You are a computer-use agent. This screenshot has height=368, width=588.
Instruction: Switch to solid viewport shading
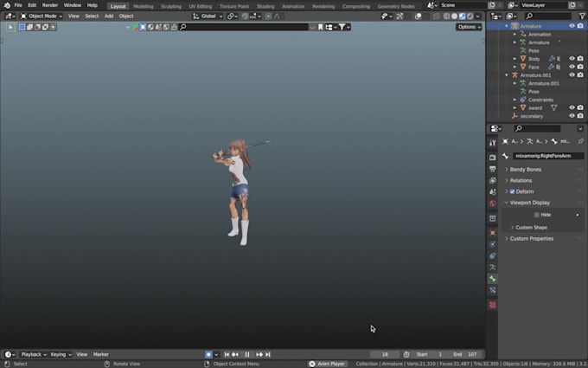point(454,16)
